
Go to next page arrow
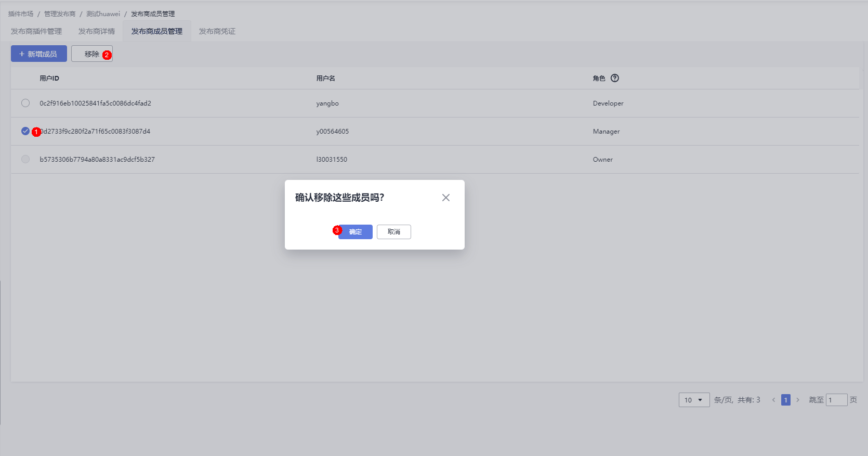click(x=798, y=400)
